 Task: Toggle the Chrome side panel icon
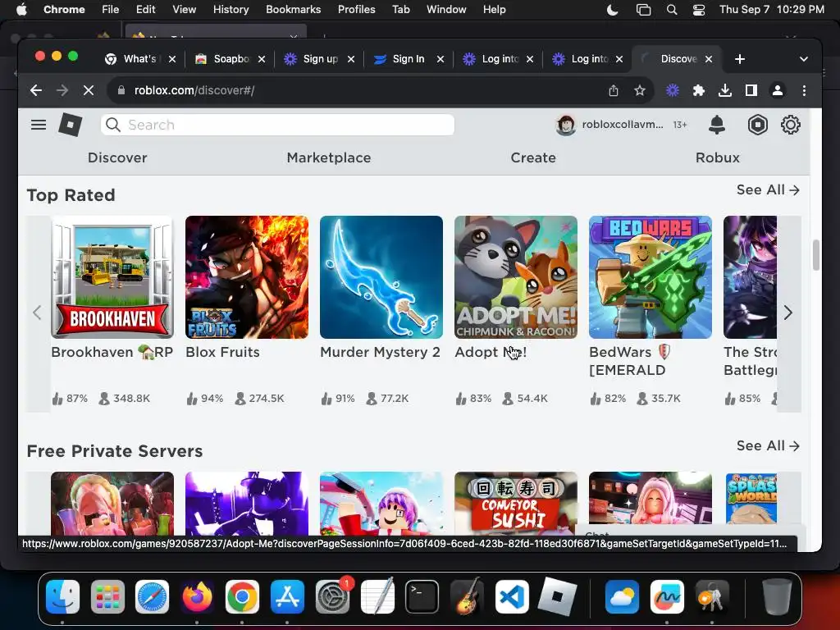pyautogui.click(x=751, y=90)
